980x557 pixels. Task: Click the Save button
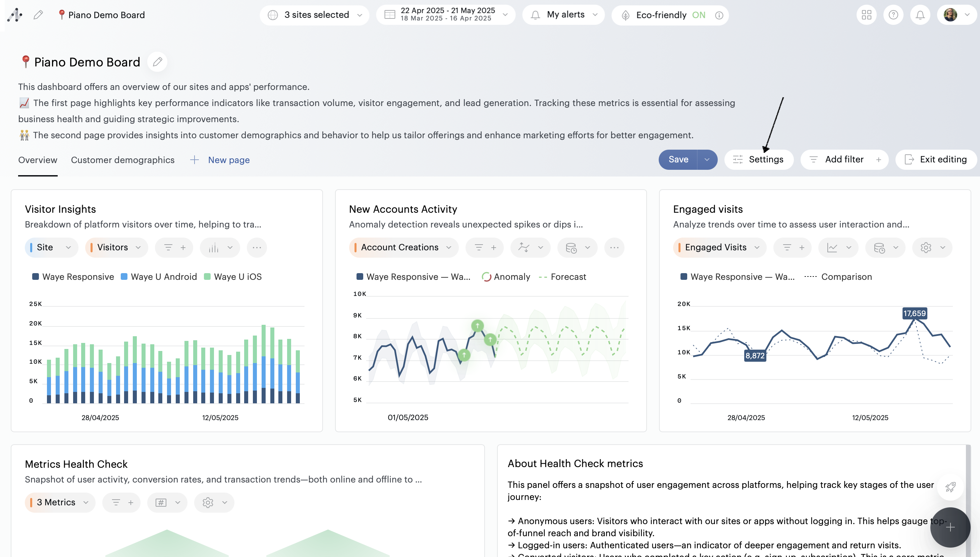click(678, 159)
